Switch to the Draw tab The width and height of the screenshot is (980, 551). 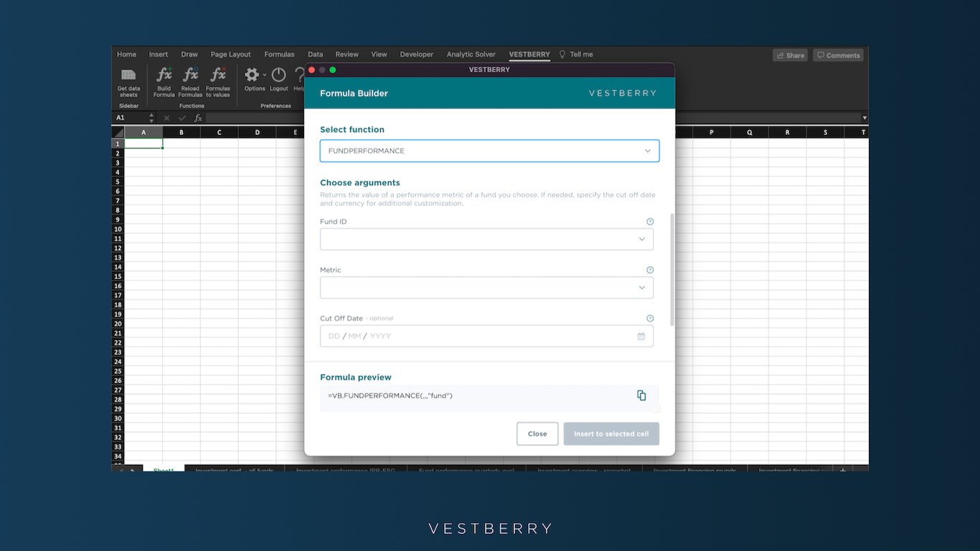[189, 55]
